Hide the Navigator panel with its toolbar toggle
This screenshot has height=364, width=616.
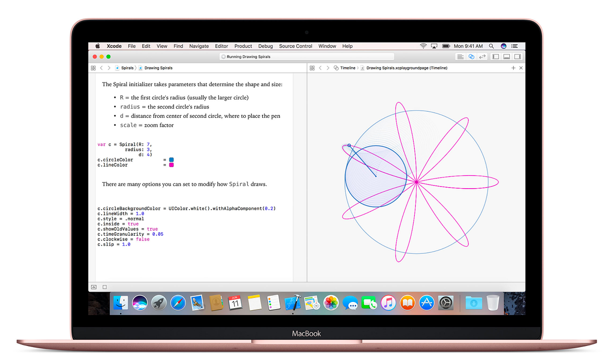495,56
